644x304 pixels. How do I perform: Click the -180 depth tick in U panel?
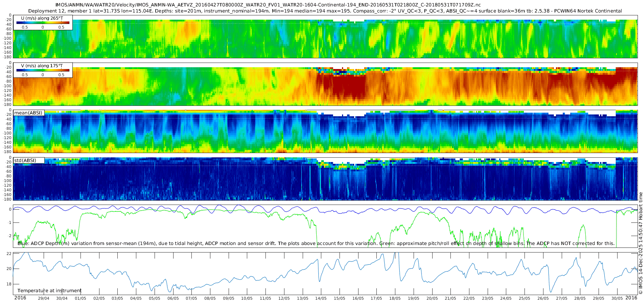tap(8, 57)
